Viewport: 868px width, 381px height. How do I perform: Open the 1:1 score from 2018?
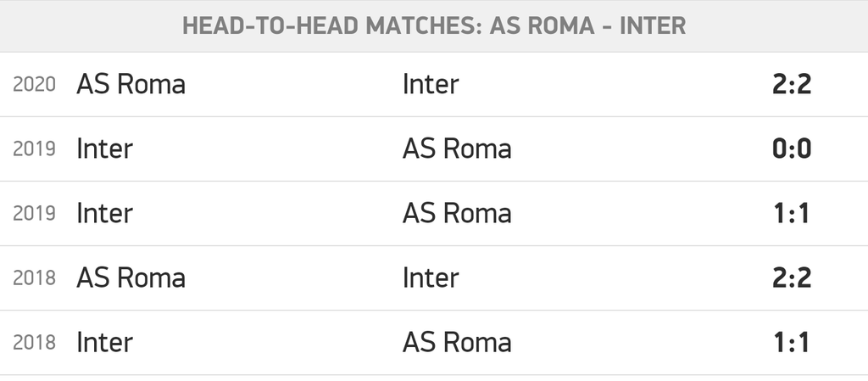point(793,342)
